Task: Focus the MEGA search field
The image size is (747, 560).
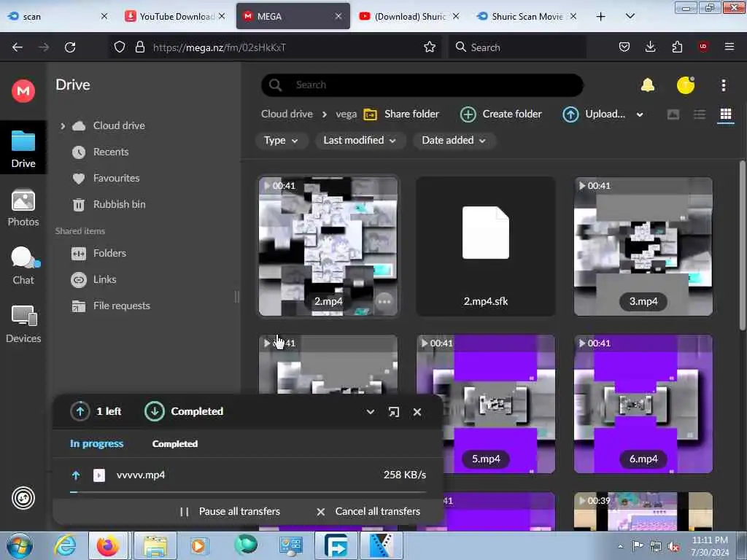Action: [x=422, y=85]
